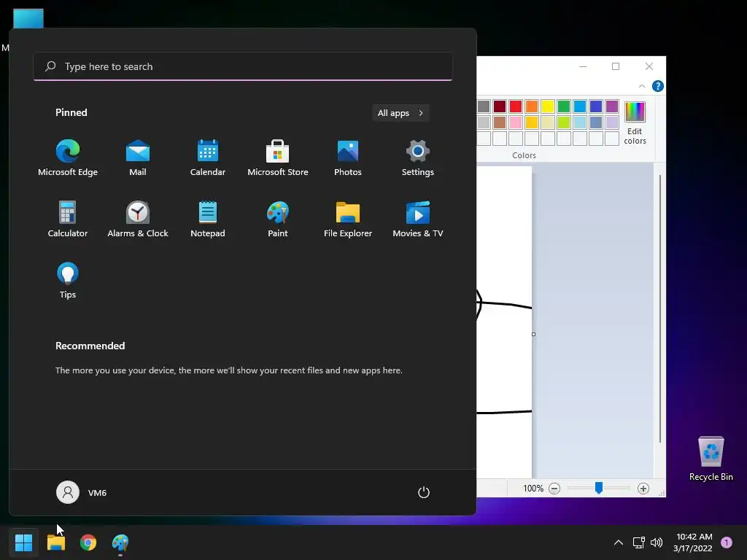Open Alarms & Clock

(x=138, y=219)
